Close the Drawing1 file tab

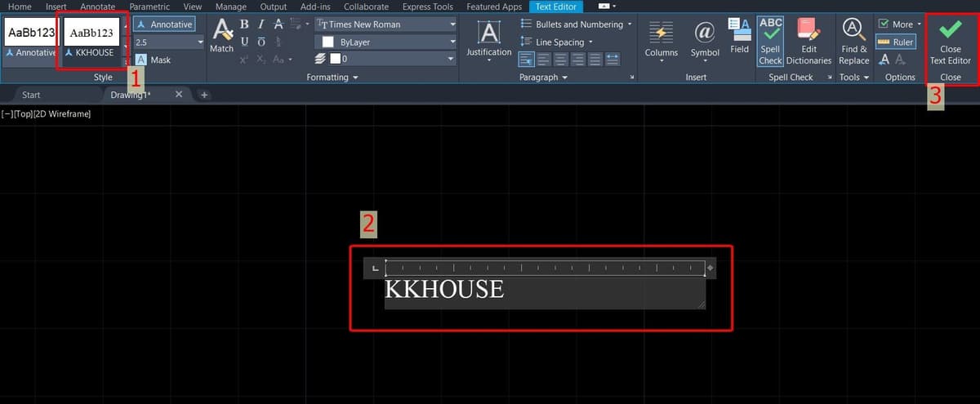coord(179,95)
